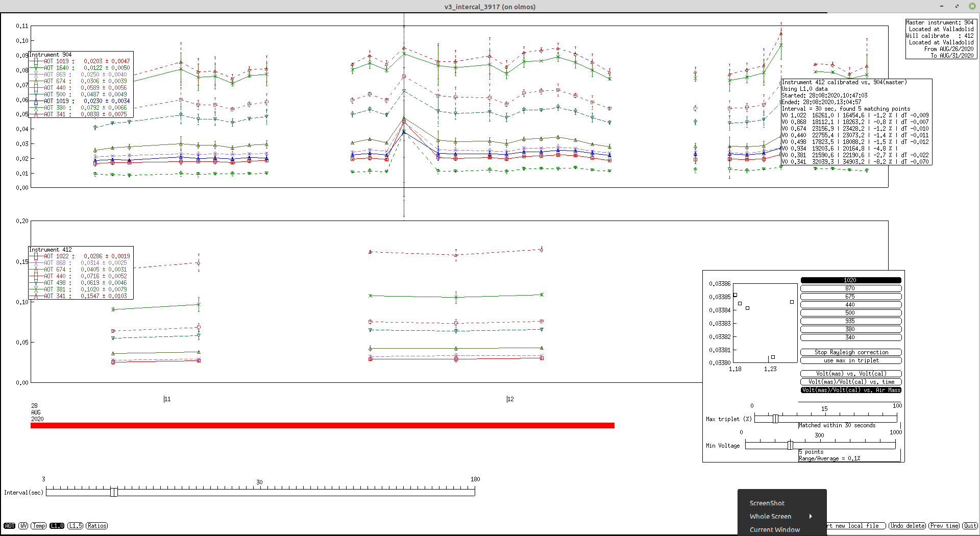Click 'AOT 498' legend row for Instrument 412
This screenshot has height=536, width=980.
[x=81, y=283]
